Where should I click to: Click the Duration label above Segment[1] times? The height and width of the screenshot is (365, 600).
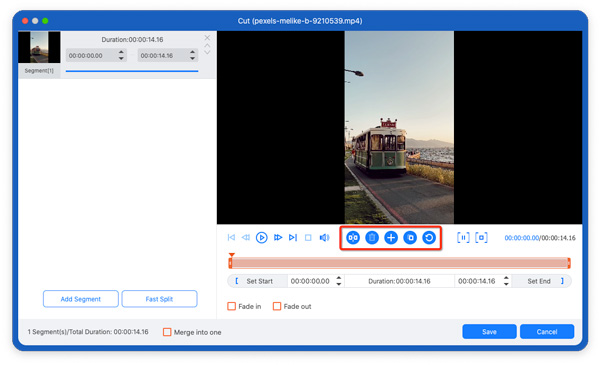tap(132, 39)
